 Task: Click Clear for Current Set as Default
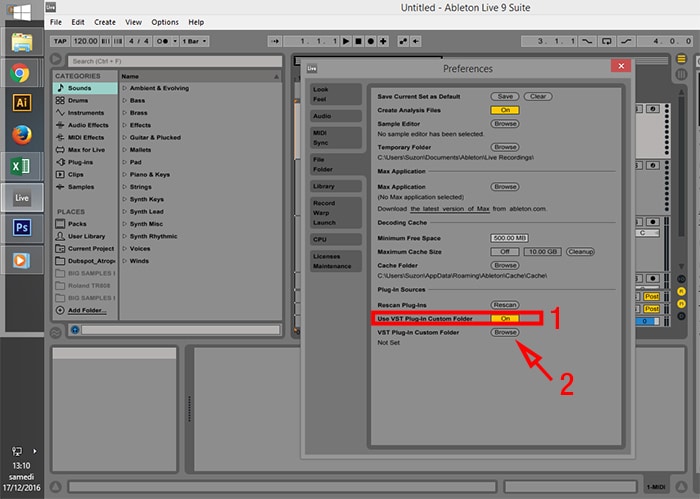538,96
